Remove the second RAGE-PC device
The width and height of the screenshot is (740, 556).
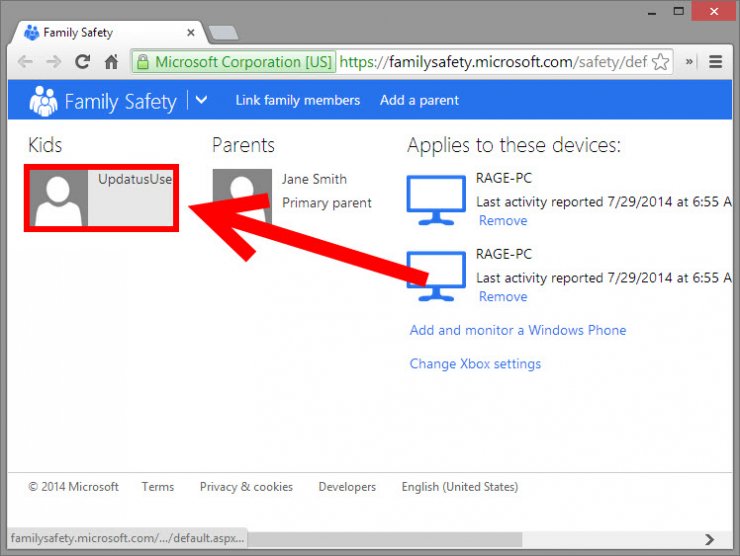(x=503, y=296)
